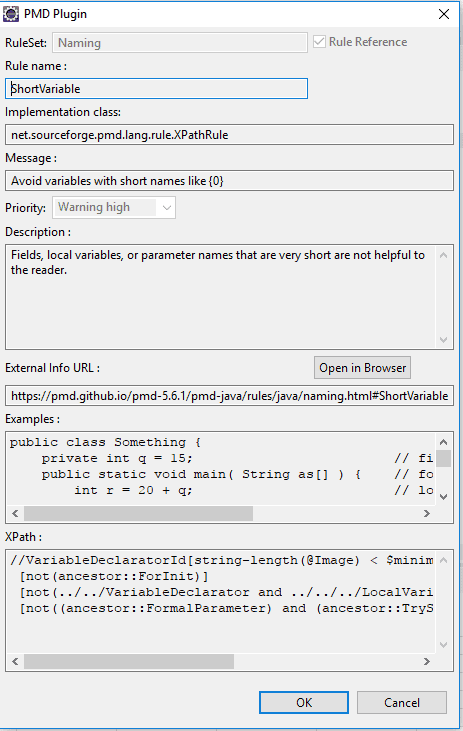Close the PMD Plugin dialog
The image size is (463, 731).
[x=443, y=14]
